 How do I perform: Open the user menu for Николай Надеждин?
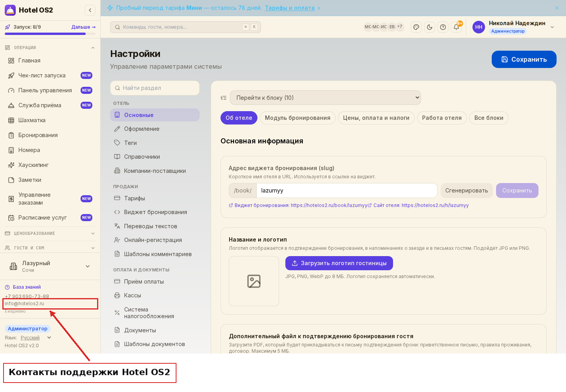(x=513, y=27)
